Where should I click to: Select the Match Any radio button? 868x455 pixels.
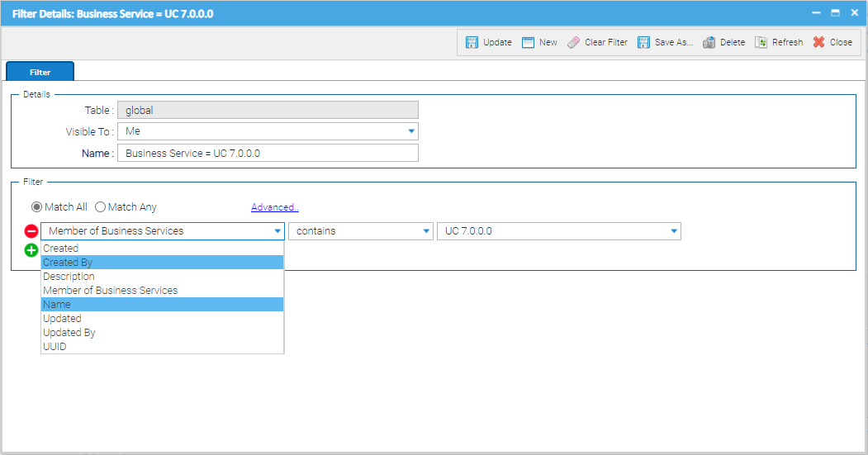point(101,207)
